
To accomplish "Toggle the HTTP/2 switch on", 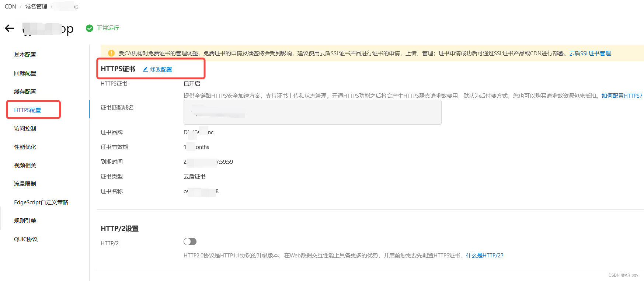I will click(x=190, y=242).
